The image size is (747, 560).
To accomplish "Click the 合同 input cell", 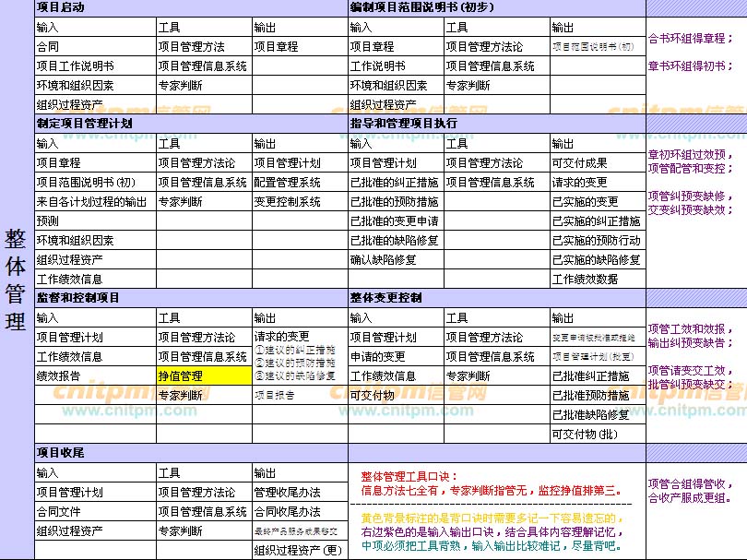I will pos(94,46).
